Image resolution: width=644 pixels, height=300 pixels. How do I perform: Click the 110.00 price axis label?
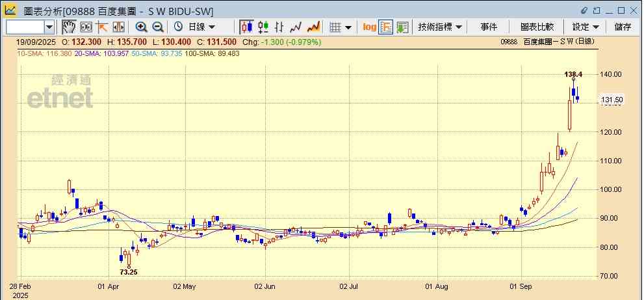pyautogui.click(x=611, y=161)
